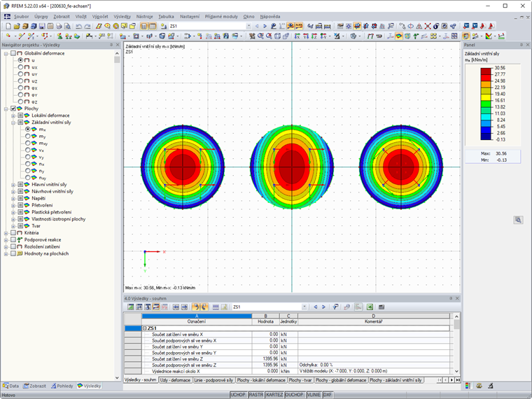Expand the Hodnoty na plochách tree node
Screen dimensions: 532x399
click(6, 253)
